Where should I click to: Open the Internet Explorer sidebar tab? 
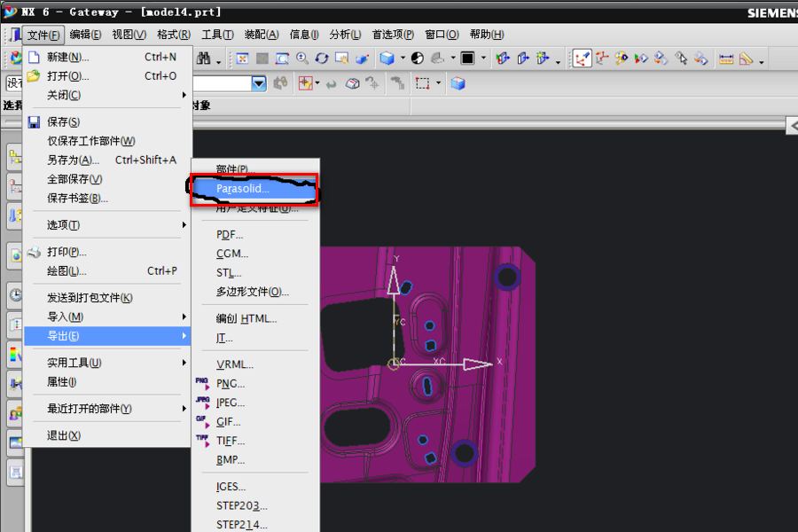[x=15, y=255]
